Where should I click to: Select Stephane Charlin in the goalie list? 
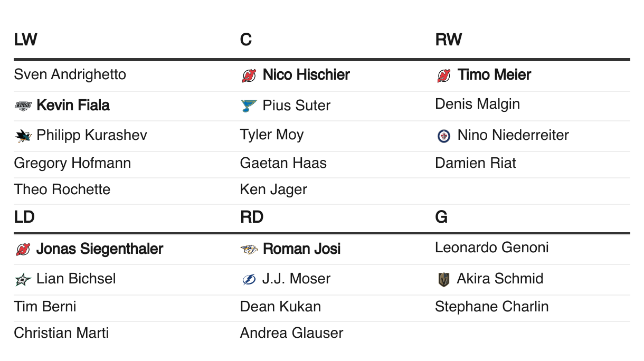click(492, 307)
